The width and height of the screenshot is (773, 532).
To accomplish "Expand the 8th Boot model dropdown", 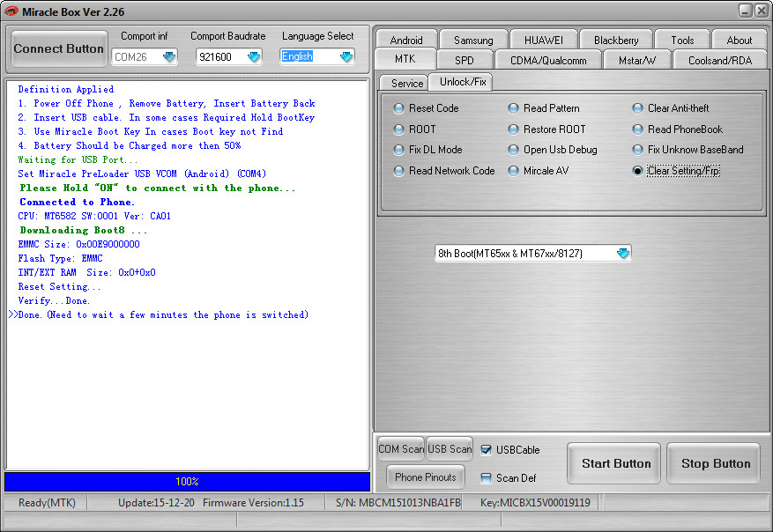I will [623, 253].
